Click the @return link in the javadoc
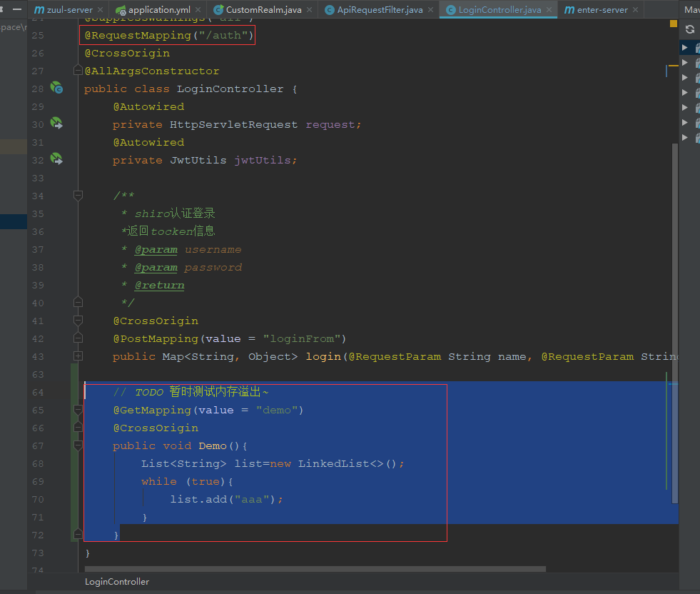 [158, 284]
